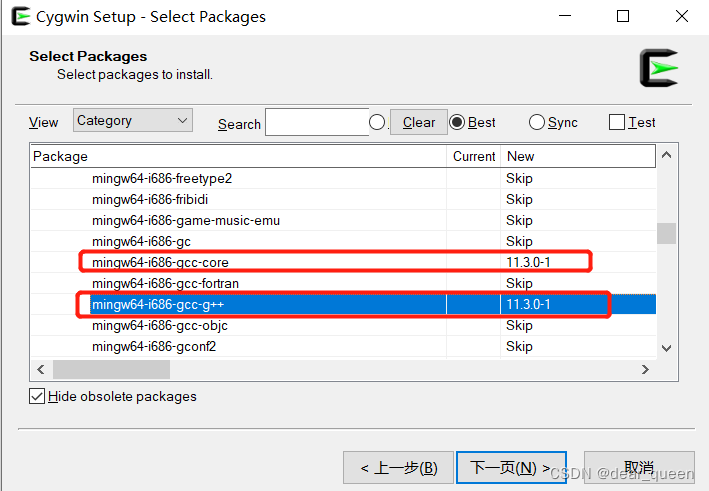Click the Current column header
The image size is (709, 491).
(x=474, y=156)
